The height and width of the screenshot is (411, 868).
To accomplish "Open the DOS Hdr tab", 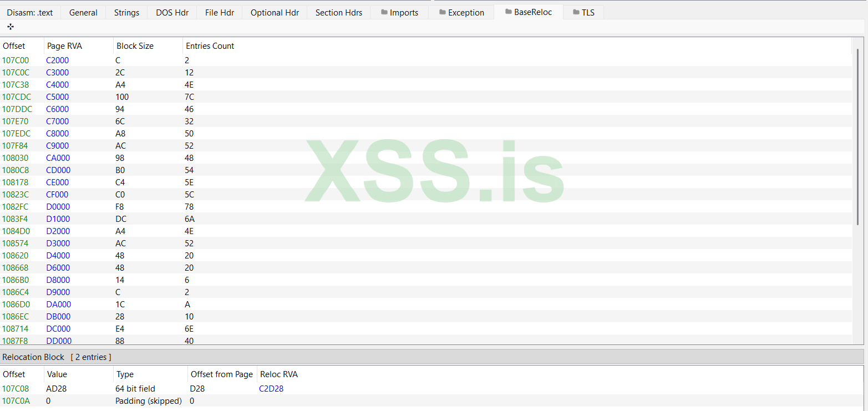I will 172,12.
